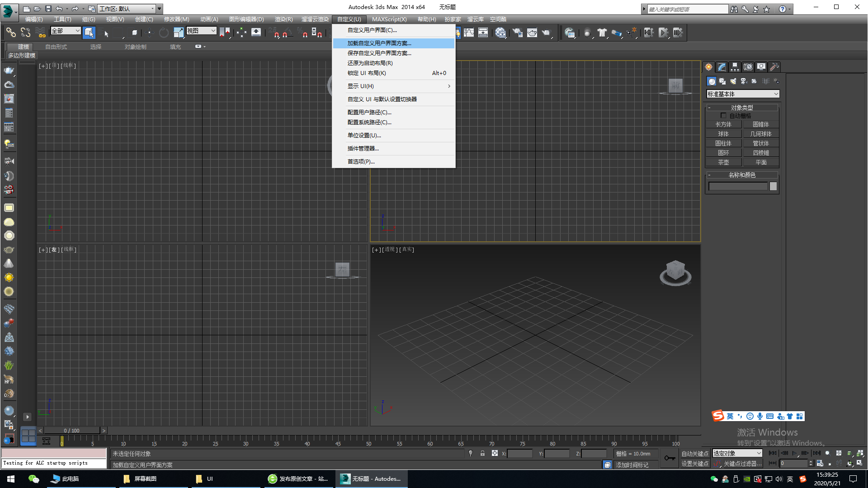Viewport: 868px width, 488px height.
Task: Click Go to Start playback control
Action: (773, 453)
